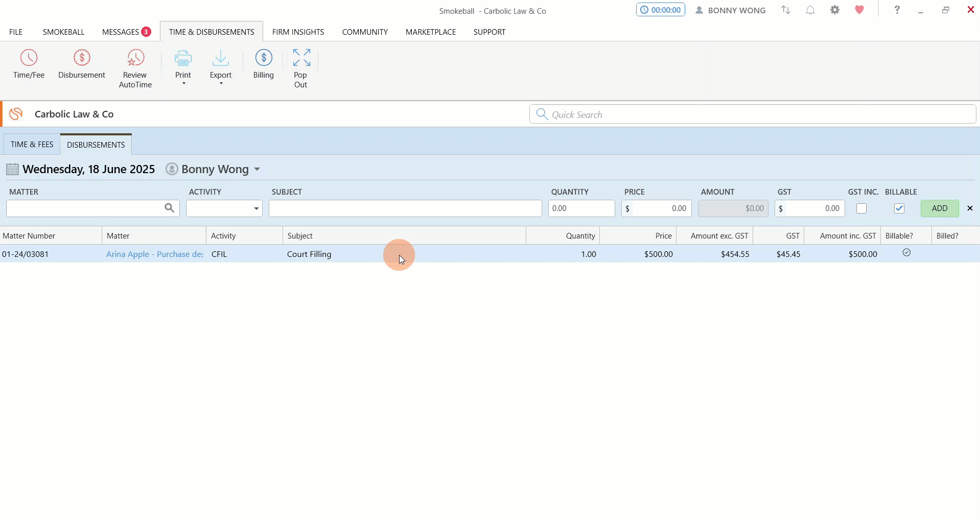Pop Out the disbursements window
Image resolution: width=980 pixels, height=521 pixels.
point(301,68)
